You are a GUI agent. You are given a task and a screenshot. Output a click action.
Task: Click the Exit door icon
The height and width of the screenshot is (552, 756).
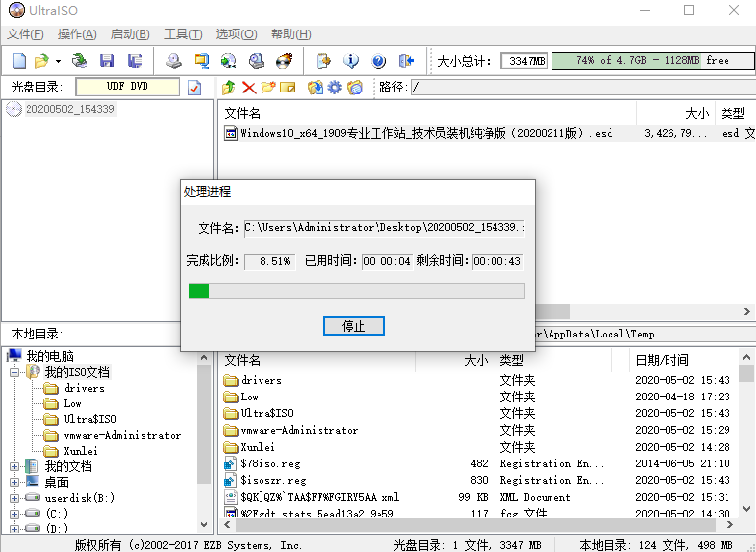pyautogui.click(x=406, y=61)
